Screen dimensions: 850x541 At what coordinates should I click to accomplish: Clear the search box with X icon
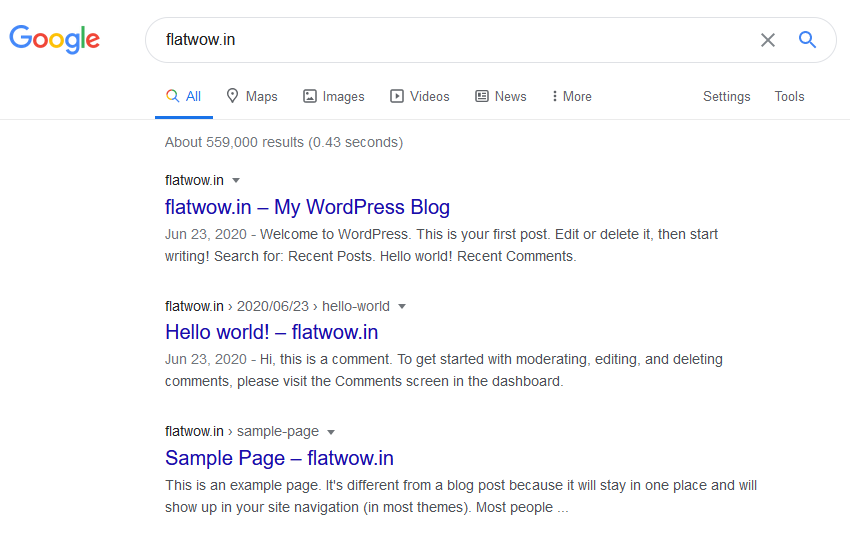coord(767,40)
